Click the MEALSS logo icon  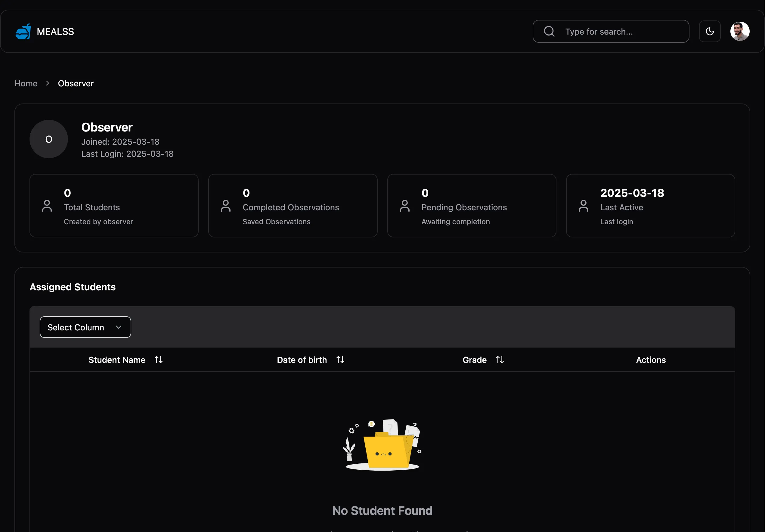pyautogui.click(x=23, y=32)
